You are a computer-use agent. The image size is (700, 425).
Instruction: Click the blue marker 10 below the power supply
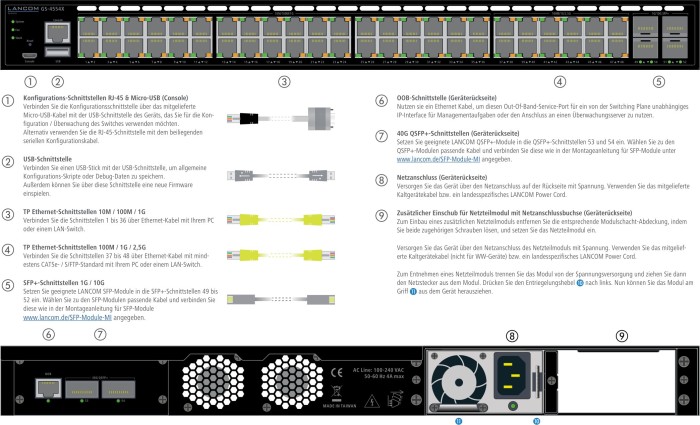click(x=537, y=421)
